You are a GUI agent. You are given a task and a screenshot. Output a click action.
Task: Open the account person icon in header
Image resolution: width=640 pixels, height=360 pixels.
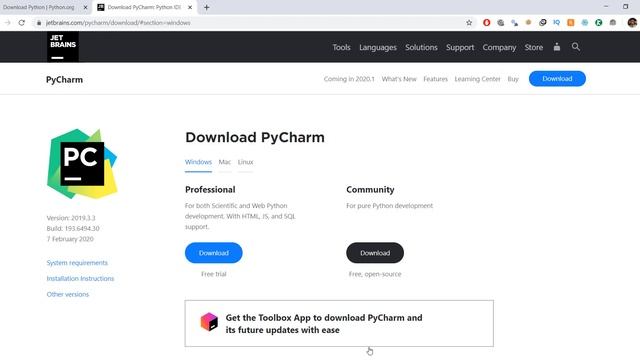pos(557,47)
